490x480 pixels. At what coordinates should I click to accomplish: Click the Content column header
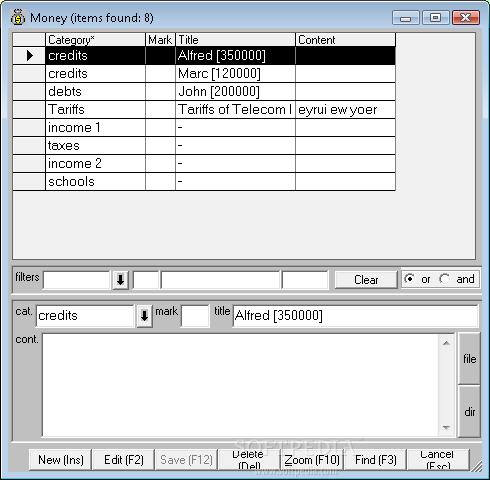click(345, 40)
